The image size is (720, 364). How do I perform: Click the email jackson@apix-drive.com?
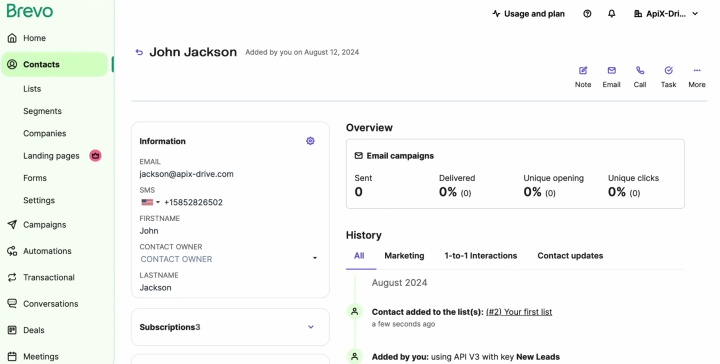point(186,174)
